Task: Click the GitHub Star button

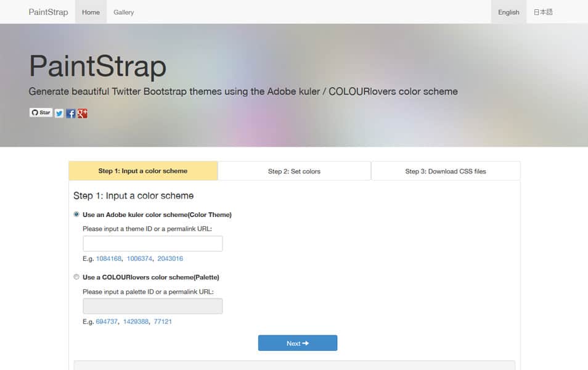Action: (x=41, y=113)
